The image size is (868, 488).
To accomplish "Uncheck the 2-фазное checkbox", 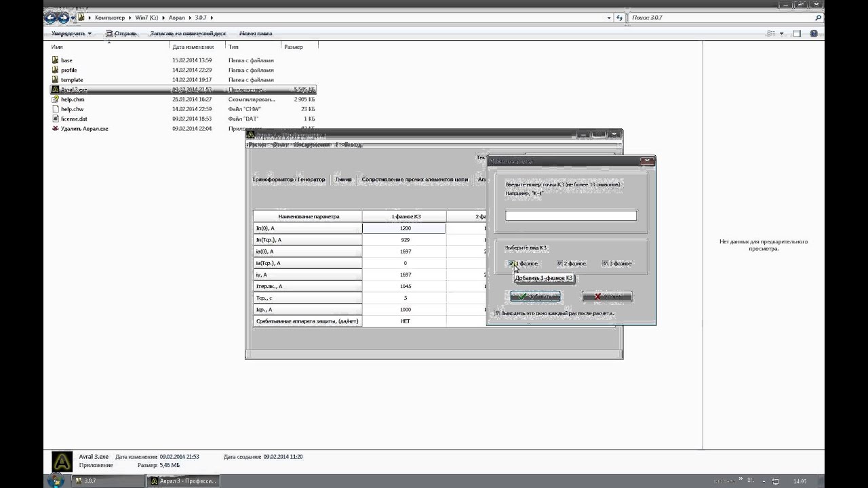I will click(560, 264).
